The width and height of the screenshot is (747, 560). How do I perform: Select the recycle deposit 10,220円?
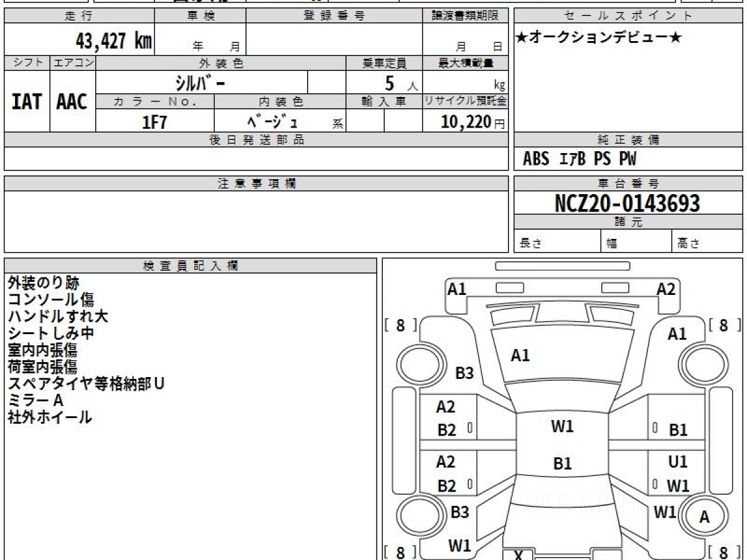tap(473, 122)
